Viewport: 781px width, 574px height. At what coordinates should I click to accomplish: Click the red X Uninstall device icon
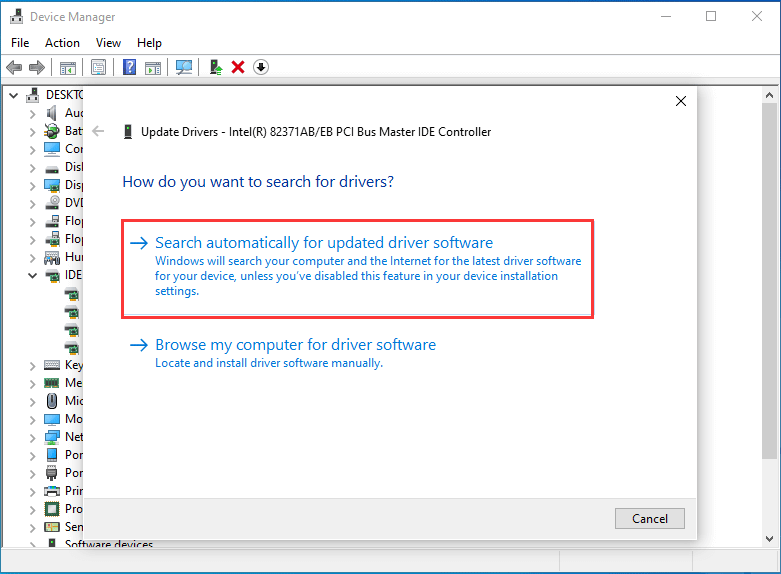238,67
